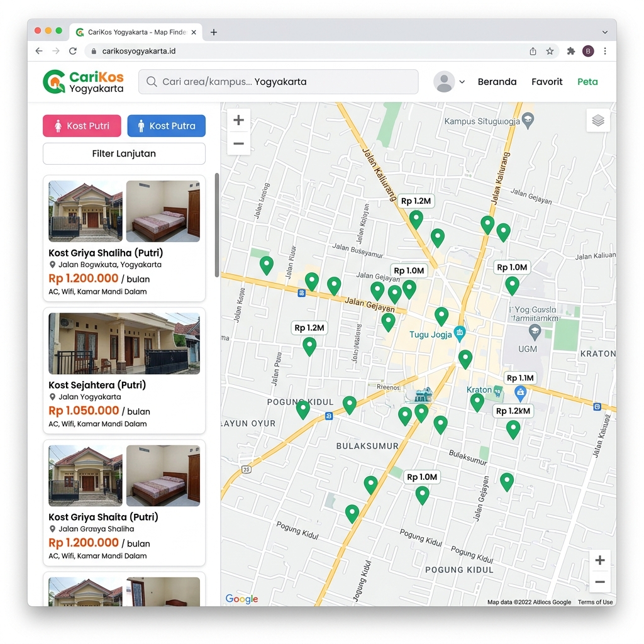Screen dimensions: 644x644
Task: Bookmark the page with star icon
Action: click(550, 51)
